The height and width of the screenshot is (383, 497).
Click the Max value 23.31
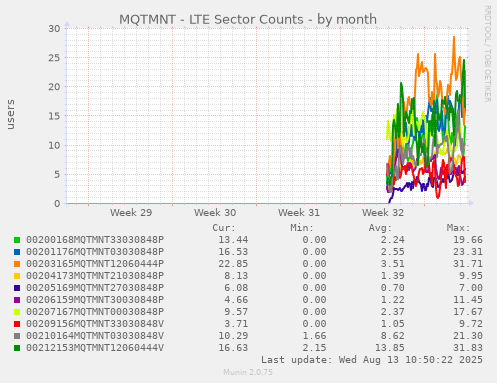pyautogui.click(x=468, y=252)
